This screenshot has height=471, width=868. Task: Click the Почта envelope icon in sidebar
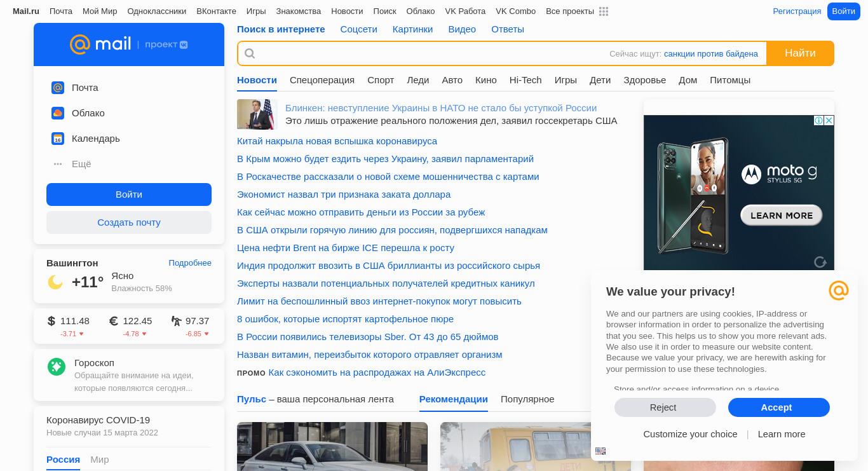point(58,88)
